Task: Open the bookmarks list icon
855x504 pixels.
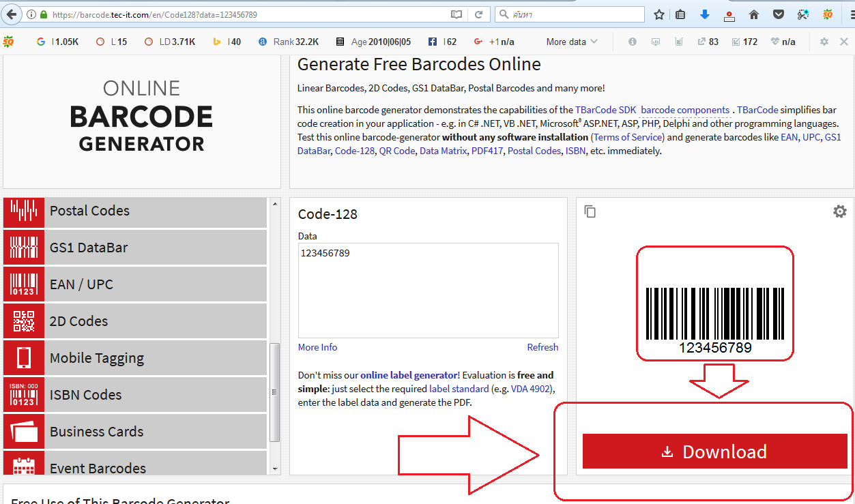Action: (x=680, y=14)
